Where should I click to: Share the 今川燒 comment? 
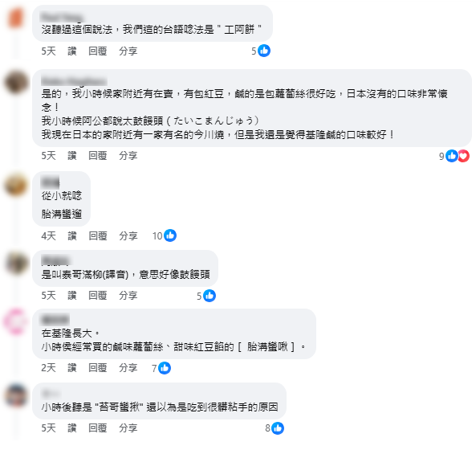coord(128,156)
